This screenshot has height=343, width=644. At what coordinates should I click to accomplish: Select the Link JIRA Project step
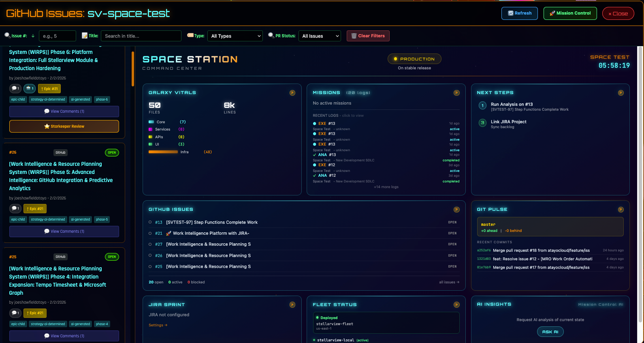[x=508, y=122]
